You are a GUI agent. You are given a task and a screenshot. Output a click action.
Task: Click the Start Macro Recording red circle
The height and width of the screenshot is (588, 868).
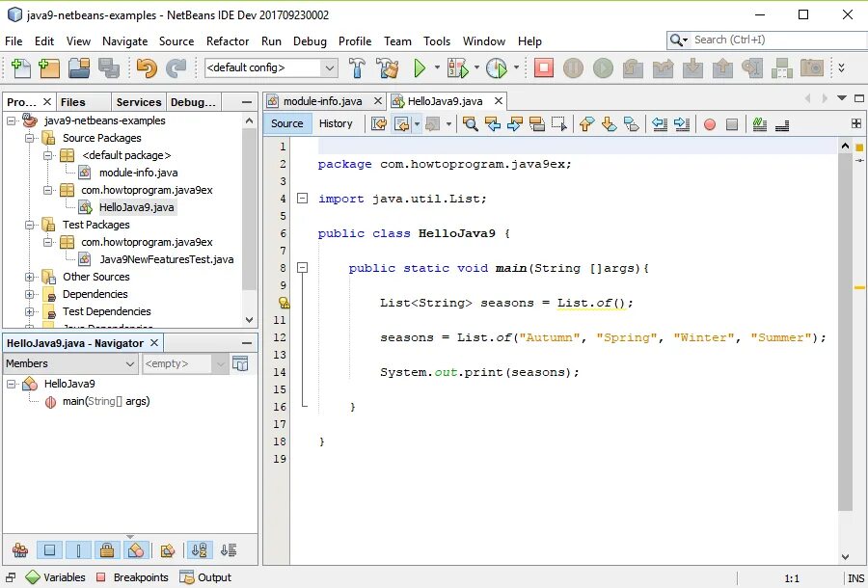click(710, 124)
